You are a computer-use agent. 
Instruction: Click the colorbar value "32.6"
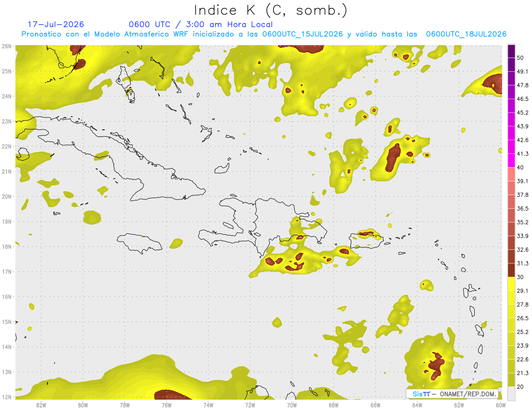(523, 250)
